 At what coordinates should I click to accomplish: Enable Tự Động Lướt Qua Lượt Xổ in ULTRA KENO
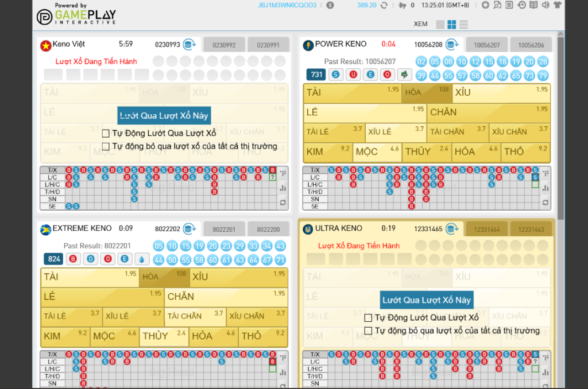click(x=368, y=318)
